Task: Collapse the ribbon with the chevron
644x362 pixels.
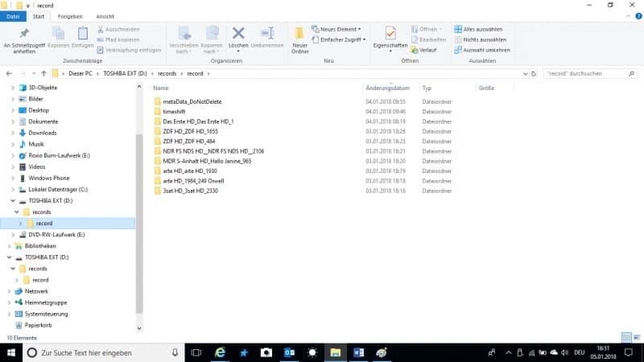Action: [x=628, y=16]
